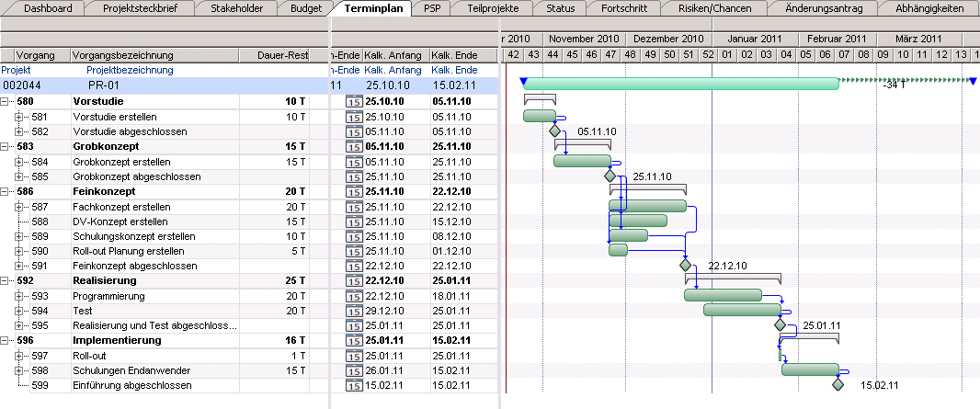
Task: Open the Budget tab
Action: click(306, 8)
